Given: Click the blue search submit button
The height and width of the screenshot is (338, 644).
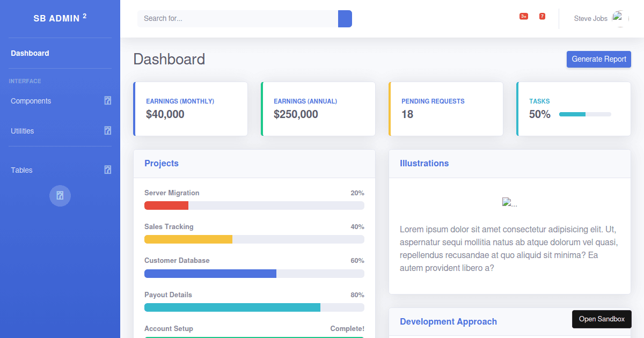Looking at the screenshot, I should [x=345, y=19].
